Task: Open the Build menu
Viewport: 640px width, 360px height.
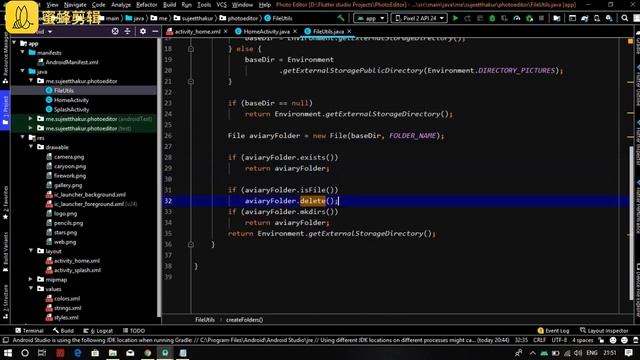Action: tap(169, 5)
